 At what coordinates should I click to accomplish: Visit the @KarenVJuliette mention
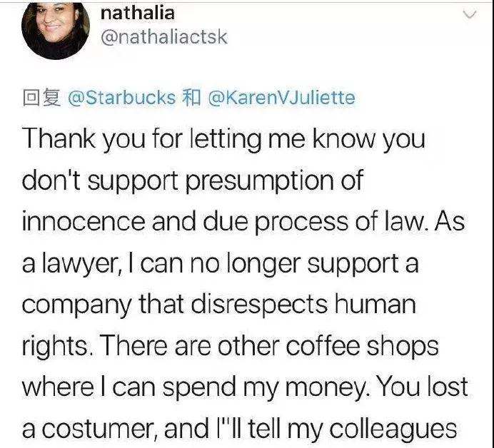click(281, 98)
